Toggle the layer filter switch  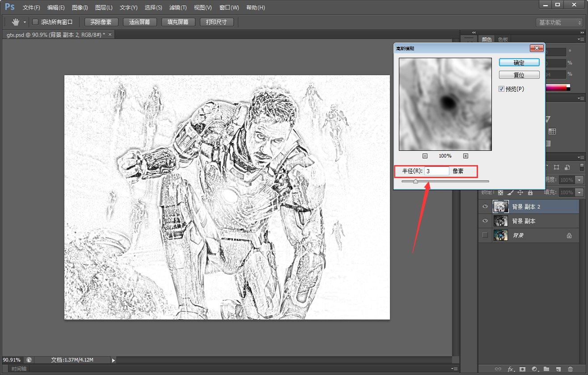(x=582, y=167)
